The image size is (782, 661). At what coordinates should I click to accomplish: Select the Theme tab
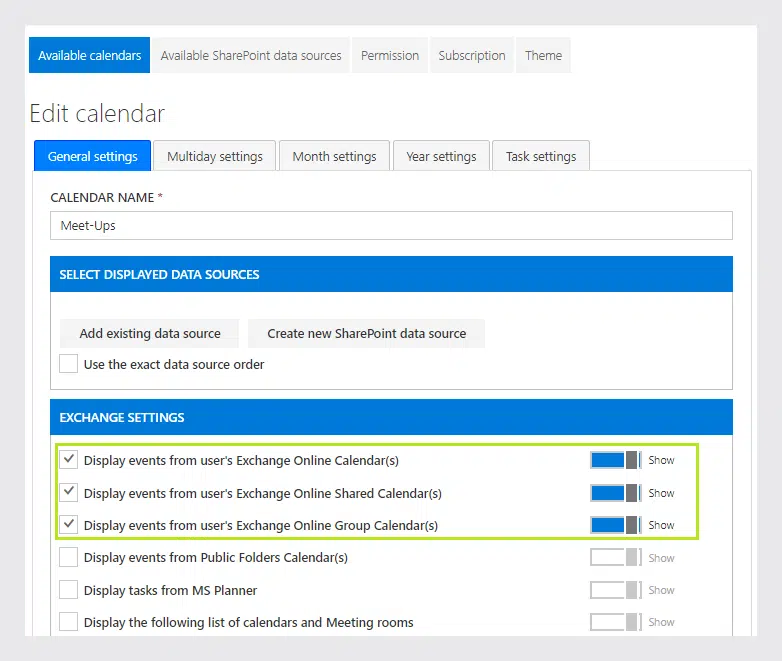[543, 55]
